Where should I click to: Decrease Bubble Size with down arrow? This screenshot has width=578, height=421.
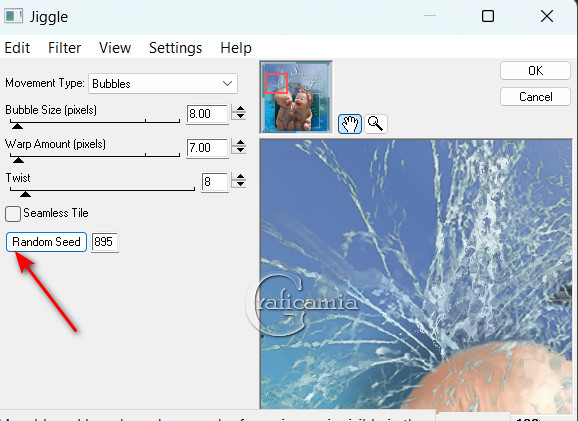coord(240,116)
